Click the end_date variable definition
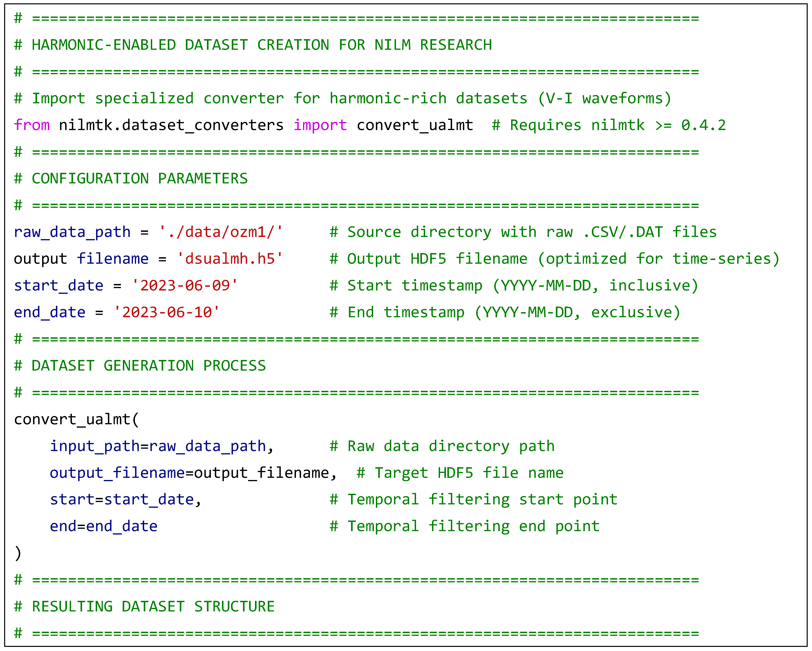Viewport: 812px width, 651px height. point(49,312)
